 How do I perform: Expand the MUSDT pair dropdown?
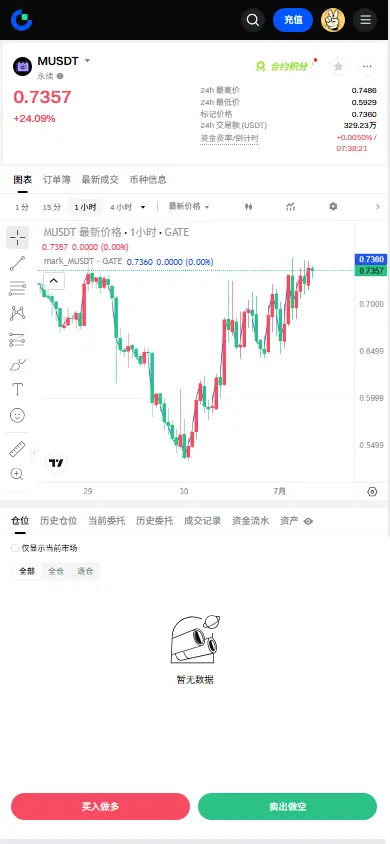(87, 61)
